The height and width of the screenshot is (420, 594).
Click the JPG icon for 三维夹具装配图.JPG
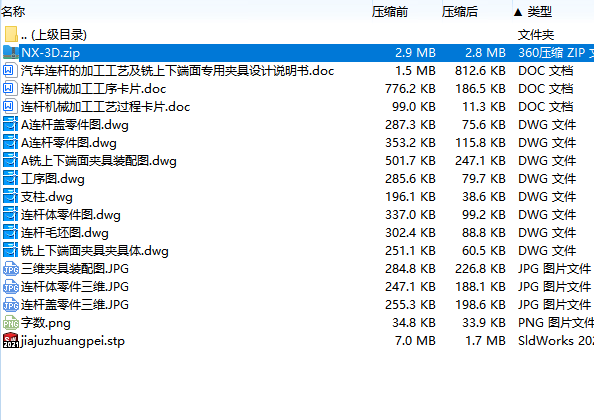click(x=11, y=269)
